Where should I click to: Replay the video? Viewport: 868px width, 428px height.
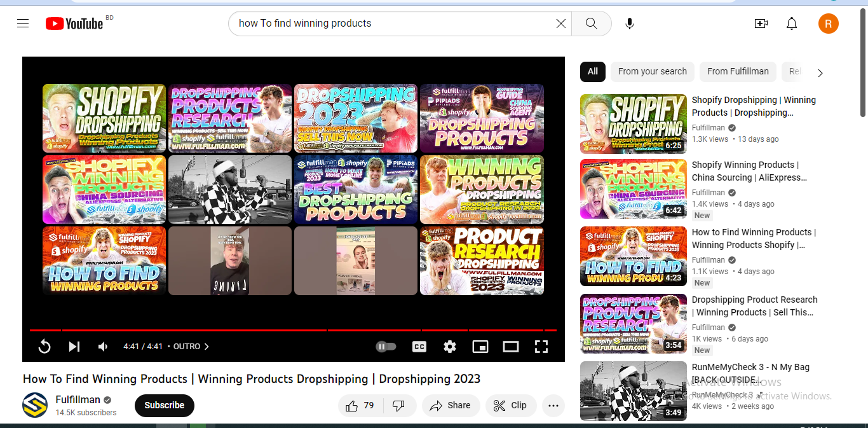[x=44, y=347]
